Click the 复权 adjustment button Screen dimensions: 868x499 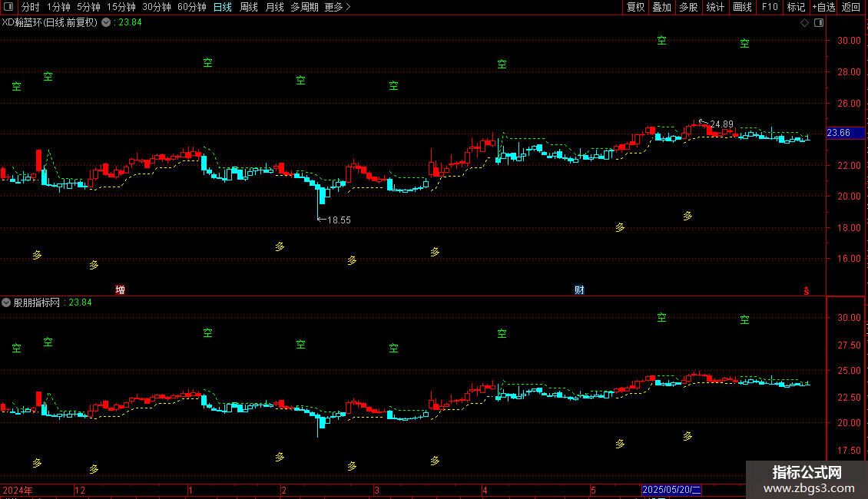[x=635, y=7]
